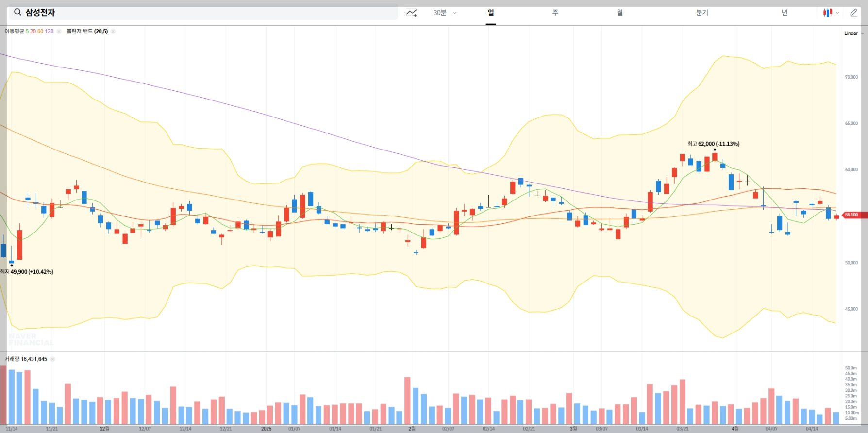Click the 50.0m volume axis label
The width and height of the screenshot is (868, 433).
[851, 368]
